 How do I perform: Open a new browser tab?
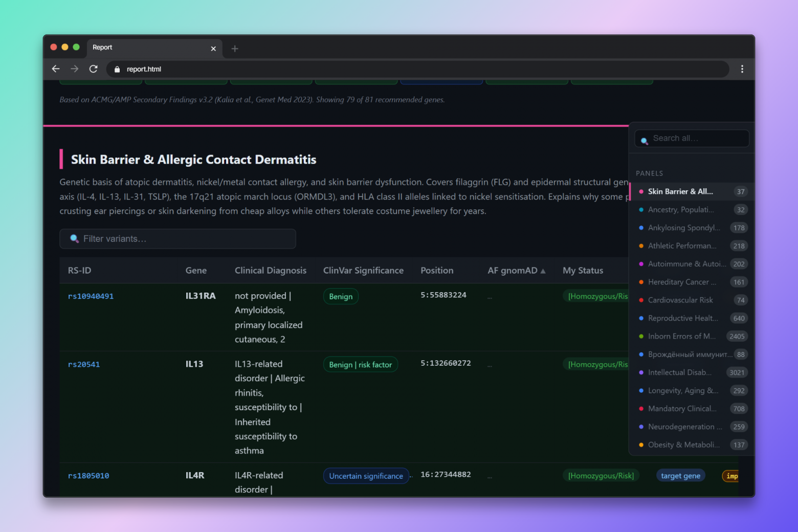235,49
